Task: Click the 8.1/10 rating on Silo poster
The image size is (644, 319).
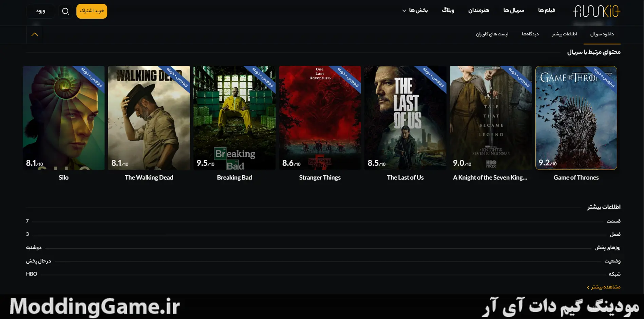Action: [x=35, y=163]
